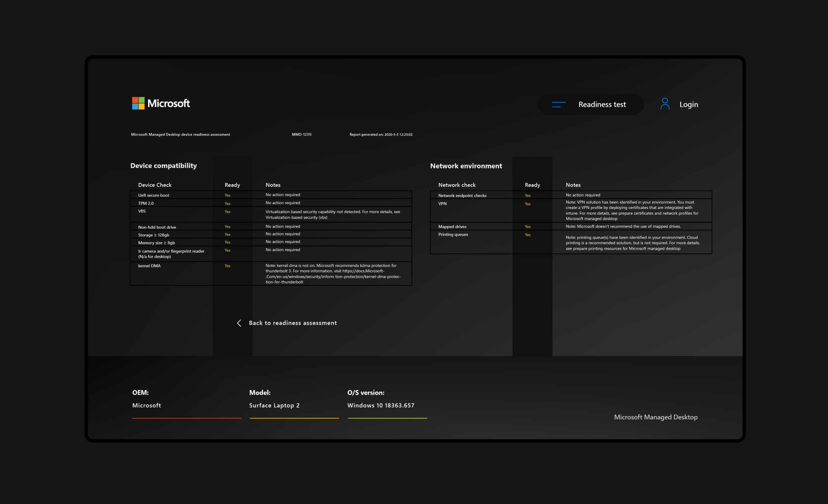Click the Device Check column header

155,185
